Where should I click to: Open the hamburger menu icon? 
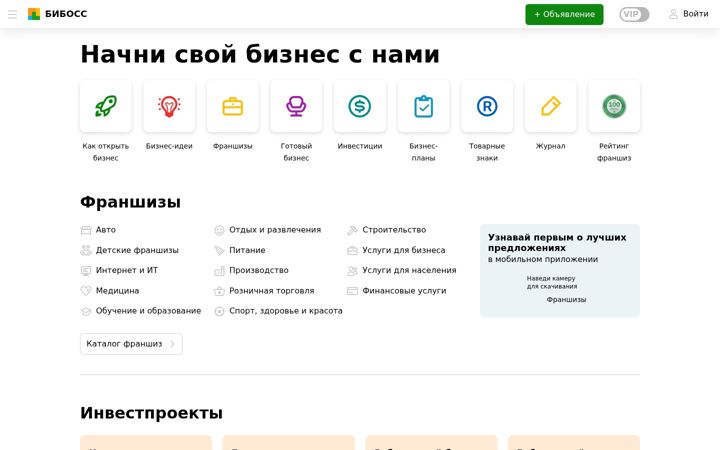point(12,14)
